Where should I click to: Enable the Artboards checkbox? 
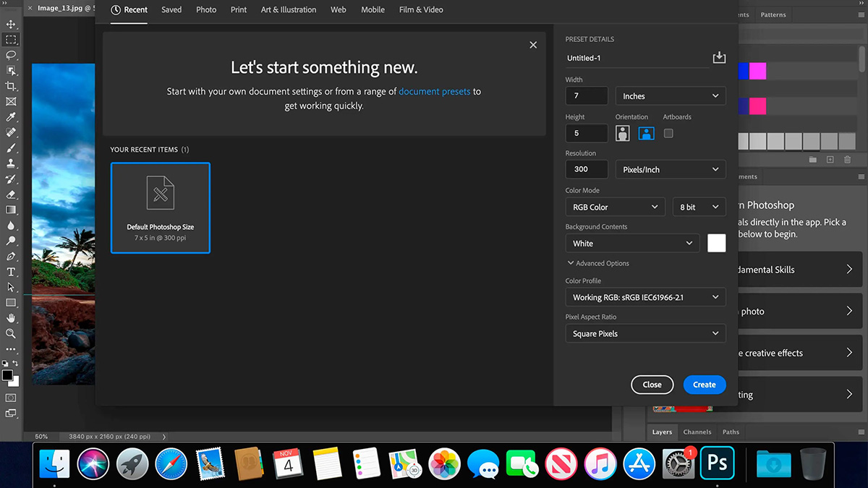click(x=668, y=133)
